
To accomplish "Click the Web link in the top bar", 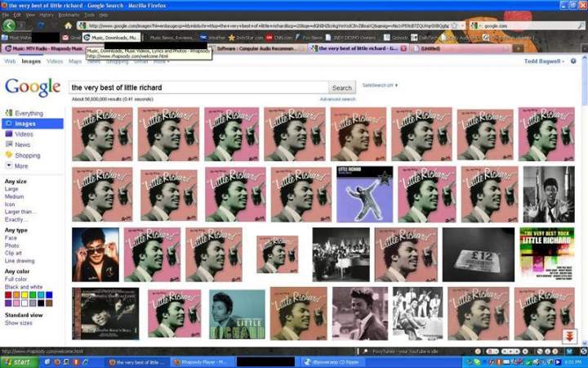I will point(10,61).
